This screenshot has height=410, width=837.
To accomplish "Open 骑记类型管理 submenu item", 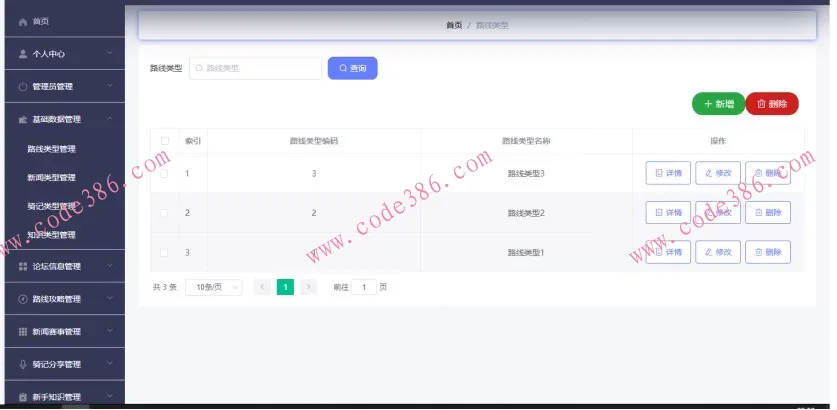I will [52, 206].
